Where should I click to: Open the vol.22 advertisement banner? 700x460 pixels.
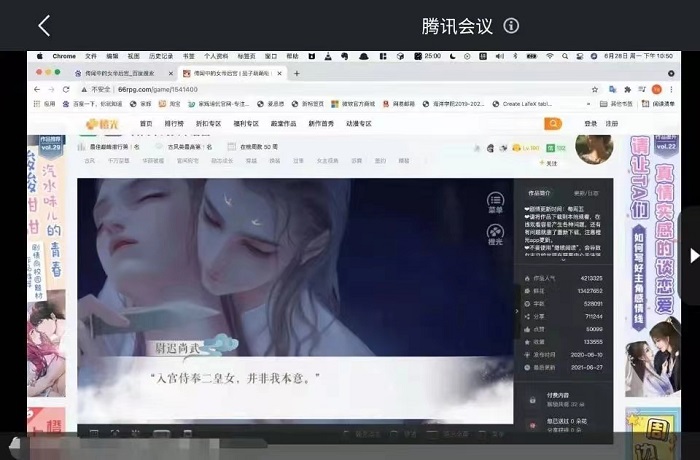(653, 266)
